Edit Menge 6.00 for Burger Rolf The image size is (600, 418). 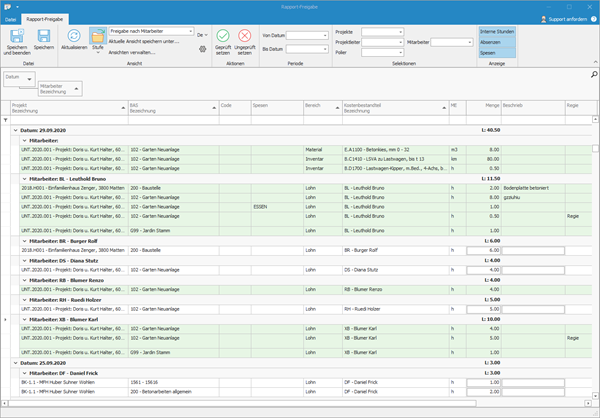coord(484,251)
